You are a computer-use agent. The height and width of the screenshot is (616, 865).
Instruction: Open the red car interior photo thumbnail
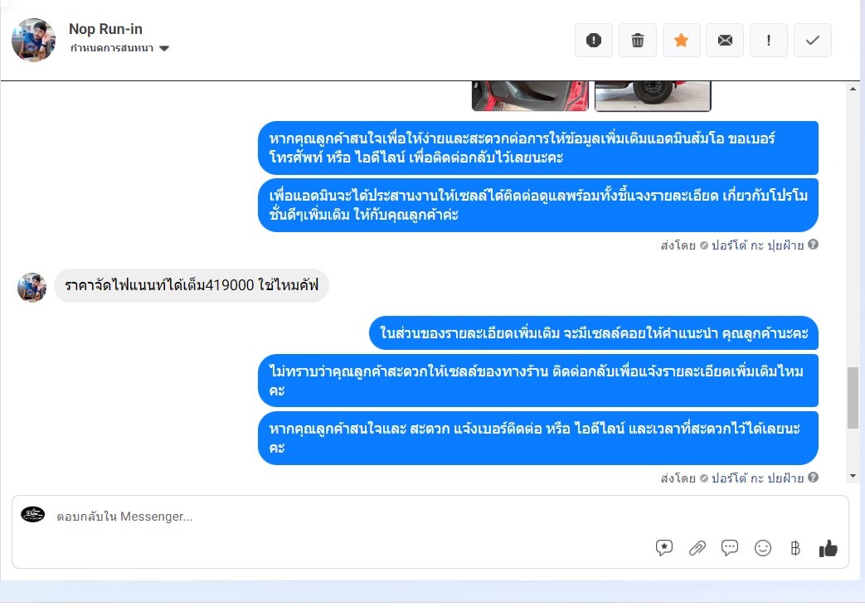pyautogui.click(x=530, y=96)
